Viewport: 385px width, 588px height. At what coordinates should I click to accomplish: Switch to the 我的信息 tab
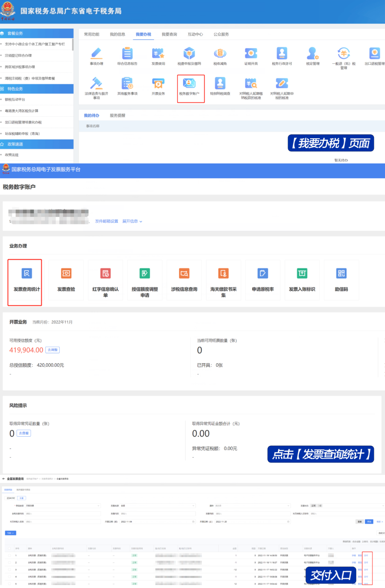117,34
